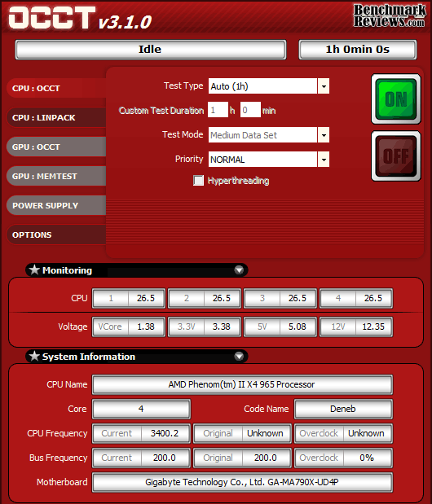Image resolution: width=432 pixels, height=504 pixels.
Task: Collapse the Monitoring section arrow
Action: point(239,270)
